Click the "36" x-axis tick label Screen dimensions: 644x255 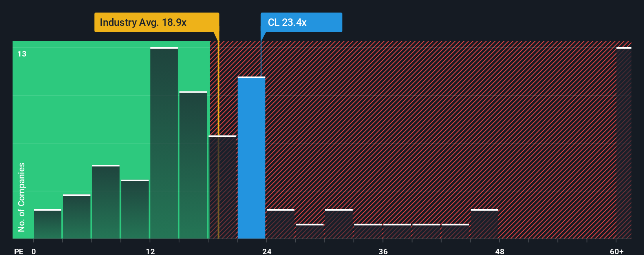383,251
